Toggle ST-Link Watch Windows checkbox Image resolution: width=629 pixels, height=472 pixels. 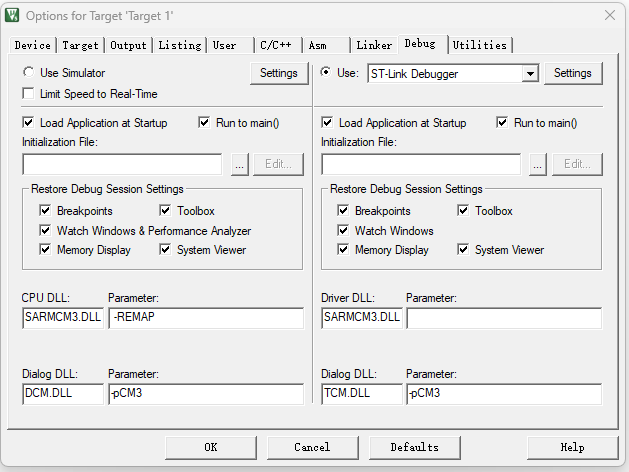click(x=343, y=231)
